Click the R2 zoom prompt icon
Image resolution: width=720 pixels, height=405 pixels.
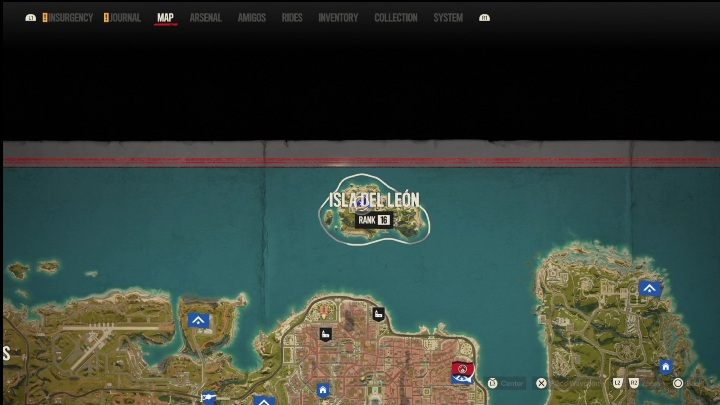(634, 383)
